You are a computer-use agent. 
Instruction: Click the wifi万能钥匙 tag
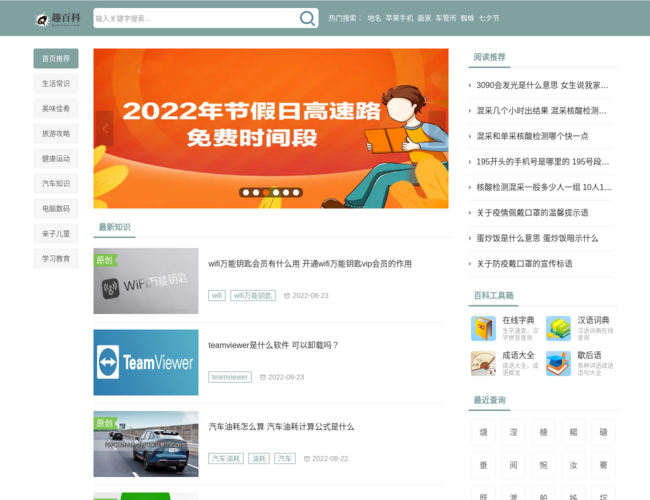(253, 295)
